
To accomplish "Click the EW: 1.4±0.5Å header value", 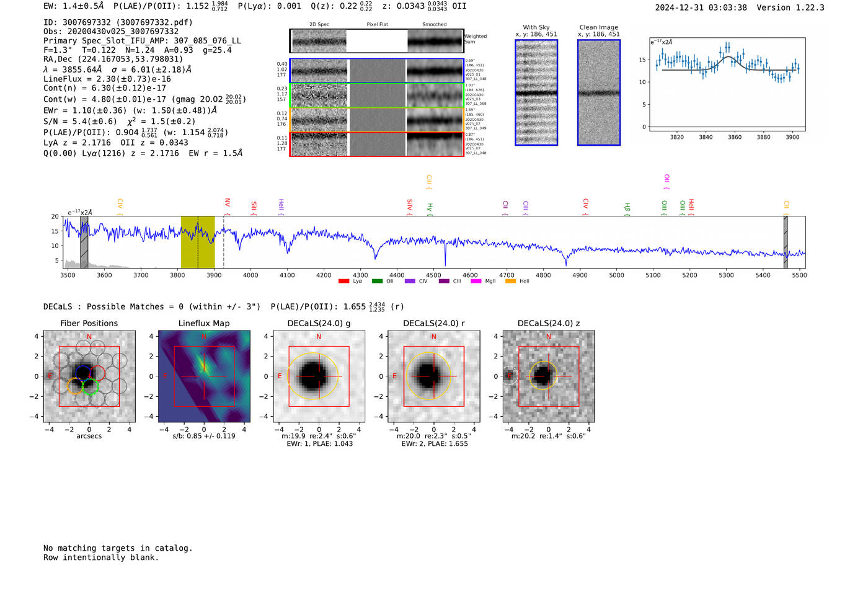I will click(74, 6).
